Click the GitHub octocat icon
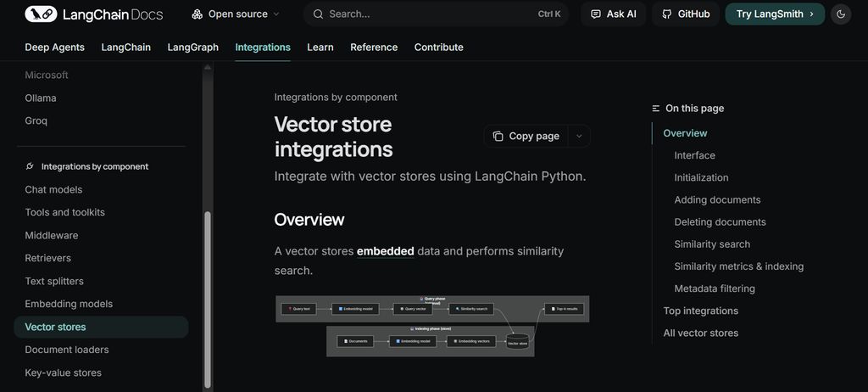This screenshot has width=868, height=392. [667, 14]
